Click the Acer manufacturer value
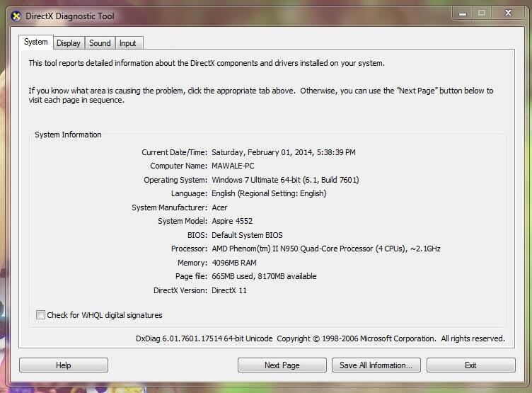 coord(219,207)
